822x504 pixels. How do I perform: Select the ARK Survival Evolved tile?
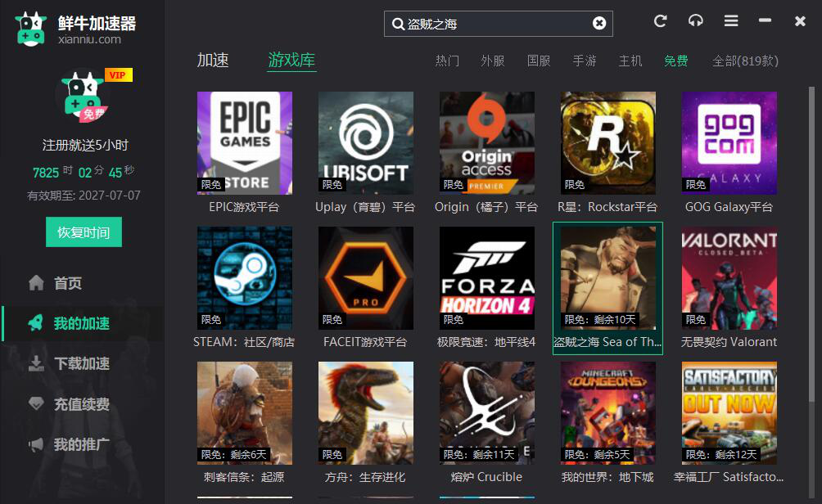coord(366,413)
